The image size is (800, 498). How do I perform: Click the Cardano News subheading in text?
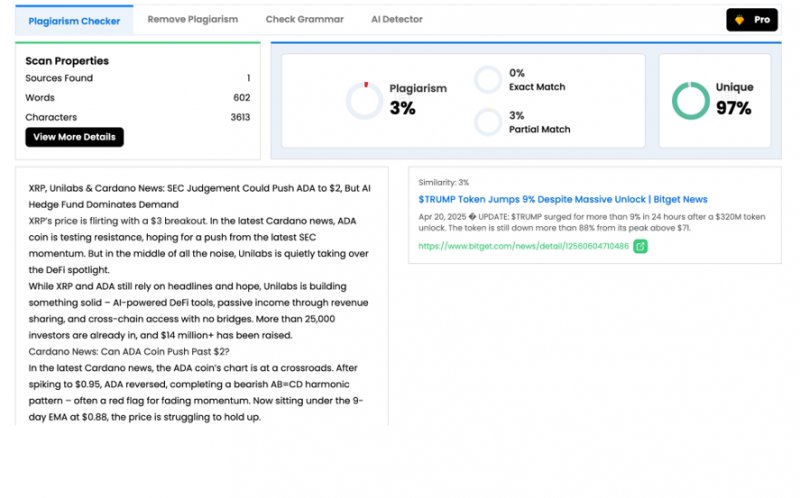(129, 351)
